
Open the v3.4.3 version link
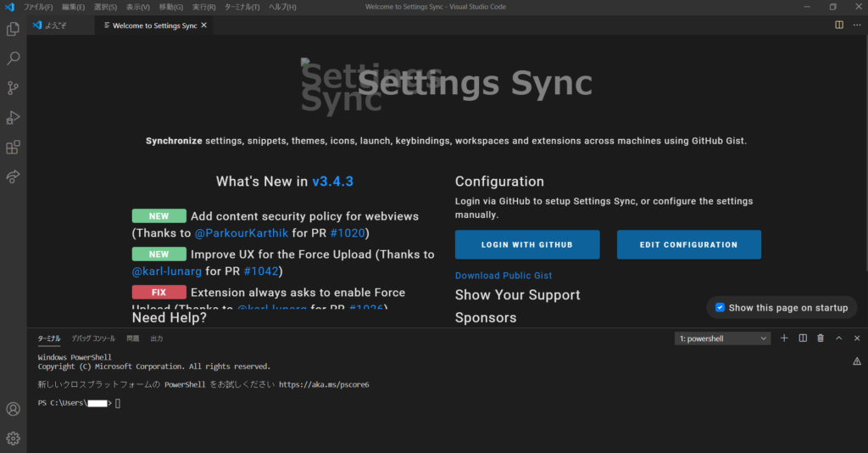[x=332, y=181]
